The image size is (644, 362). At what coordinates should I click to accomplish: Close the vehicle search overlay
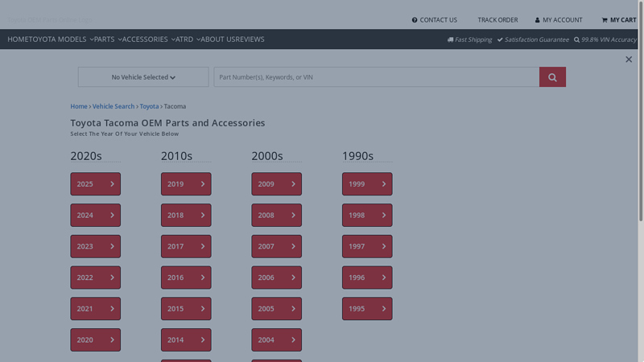(629, 60)
